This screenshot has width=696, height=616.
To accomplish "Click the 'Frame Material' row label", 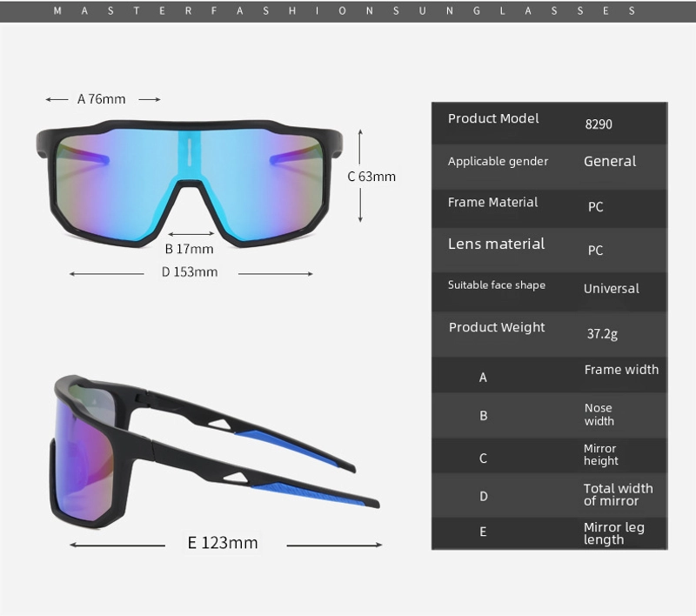I will [x=492, y=203].
